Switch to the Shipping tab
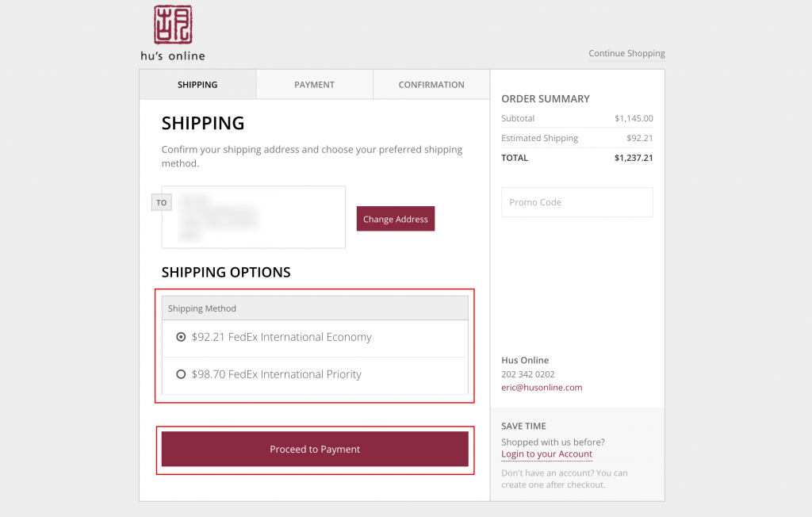 click(197, 84)
